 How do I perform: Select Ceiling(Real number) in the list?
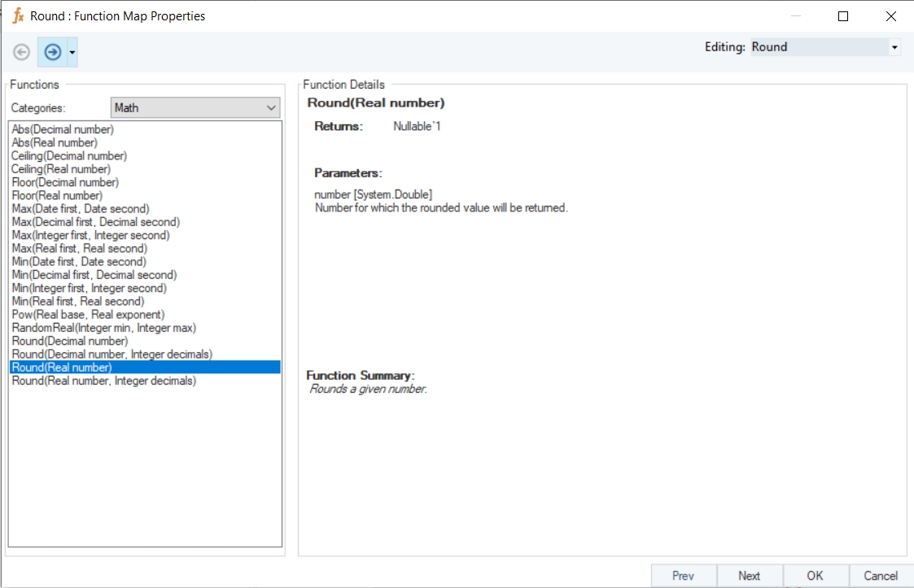point(61,169)
